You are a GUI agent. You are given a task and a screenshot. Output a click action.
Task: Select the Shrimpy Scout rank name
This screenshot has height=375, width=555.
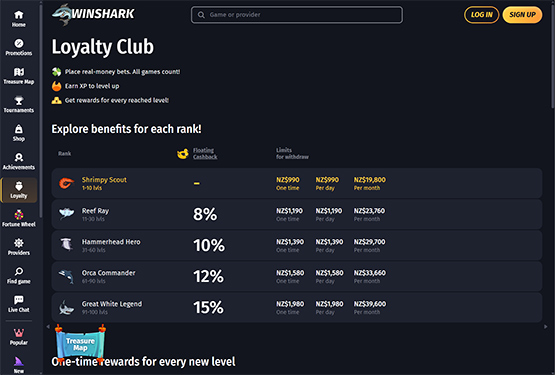tap(104, 180)
